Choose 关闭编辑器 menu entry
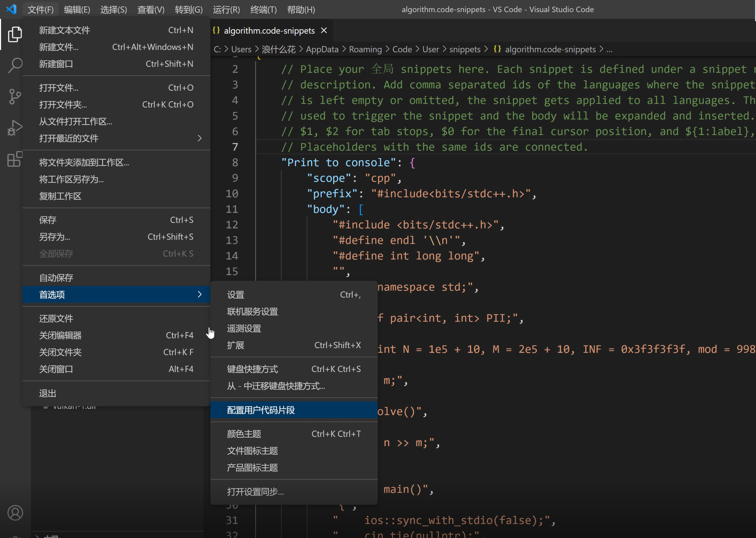756x538 pixels. point(116,335)
